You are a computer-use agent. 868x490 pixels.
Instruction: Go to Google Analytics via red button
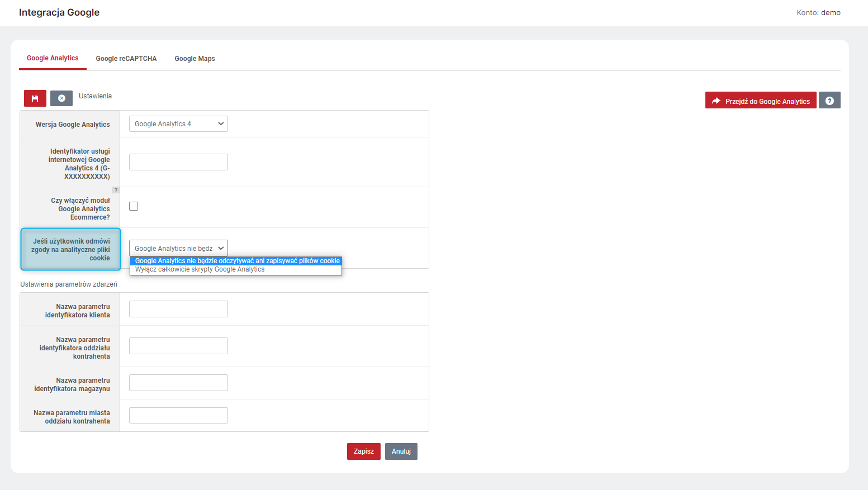click(x=761, y=101)
